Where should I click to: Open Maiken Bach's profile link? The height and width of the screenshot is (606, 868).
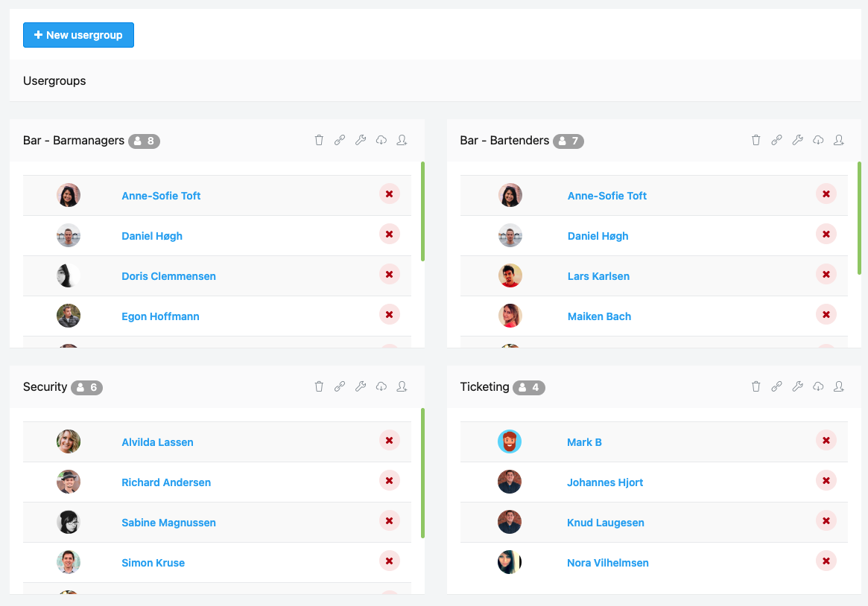point(599,316)
